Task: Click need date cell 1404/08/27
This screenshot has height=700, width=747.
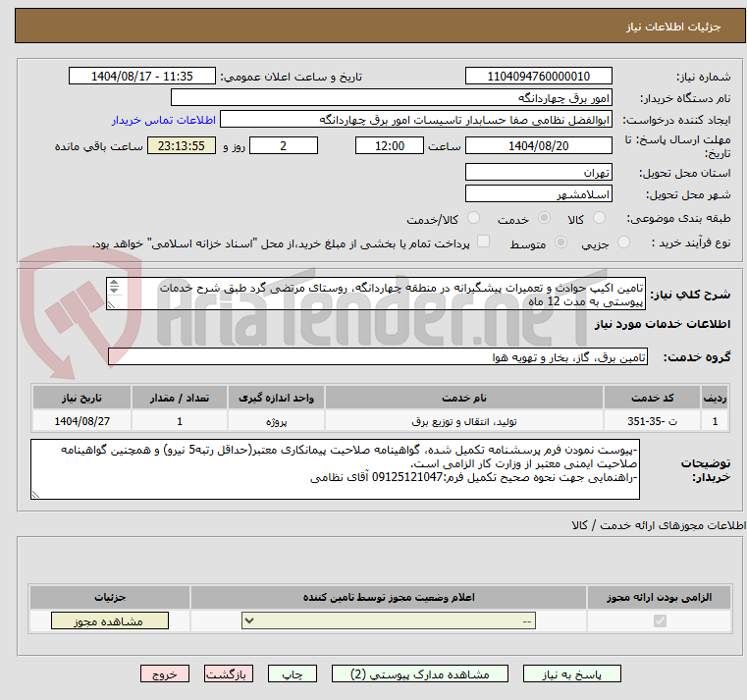Action: [81, 421]
